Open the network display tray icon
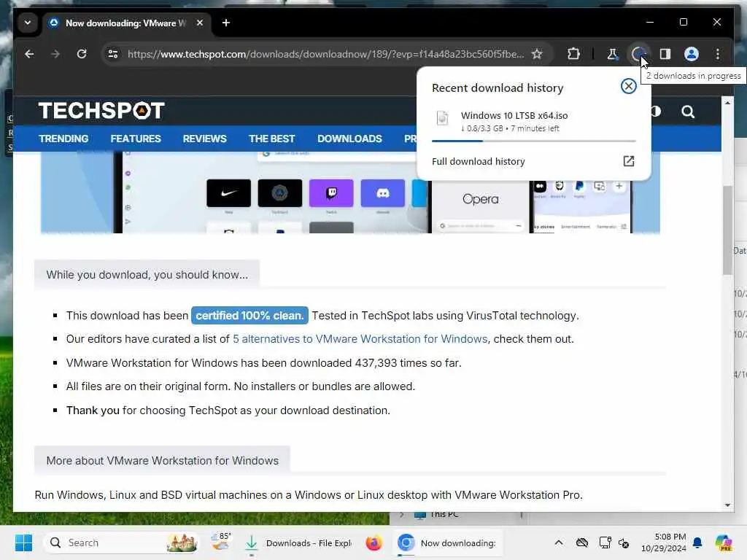 pos(605,542)
